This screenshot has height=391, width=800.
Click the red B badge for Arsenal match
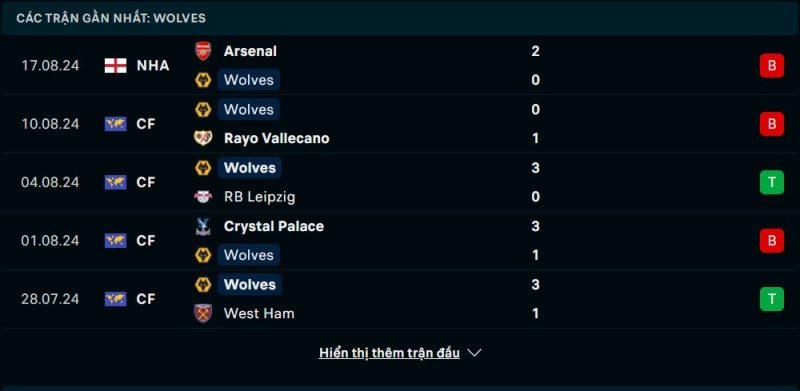[771, 65]
